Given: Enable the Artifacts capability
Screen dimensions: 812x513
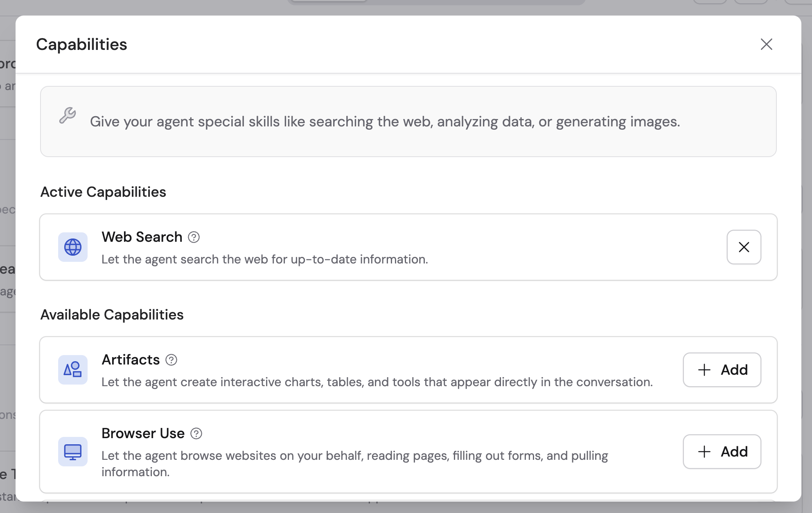Looking at the screenshot, I should click(x=722, y=370).
